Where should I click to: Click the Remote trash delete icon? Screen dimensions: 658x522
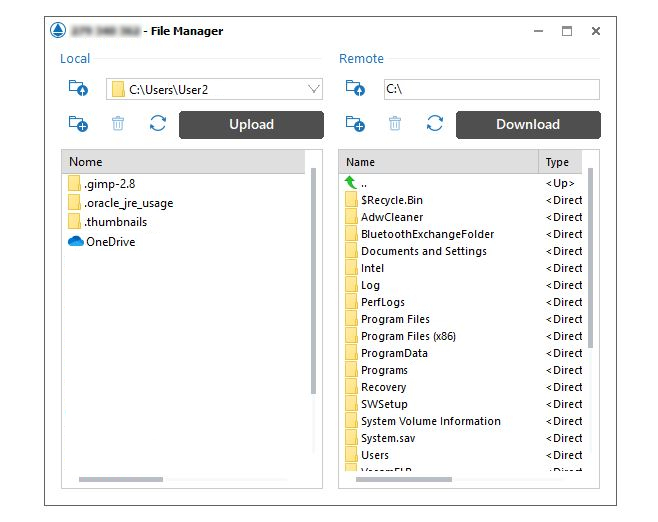395,124
